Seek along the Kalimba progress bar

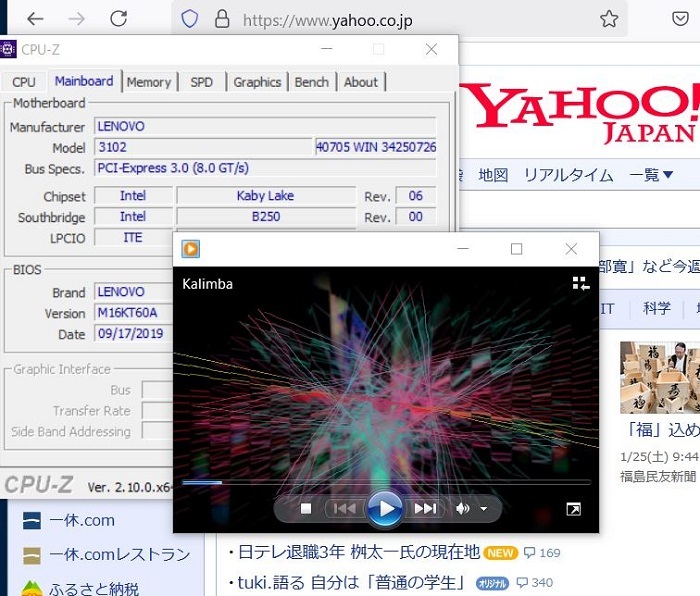point(387,482)
